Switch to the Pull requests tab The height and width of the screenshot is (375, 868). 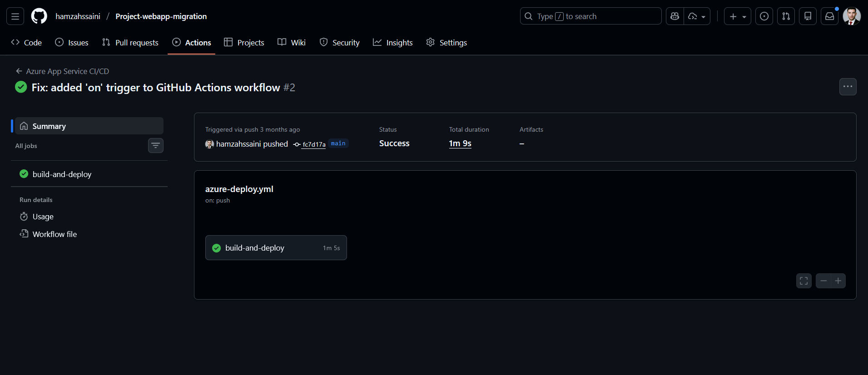131,43
